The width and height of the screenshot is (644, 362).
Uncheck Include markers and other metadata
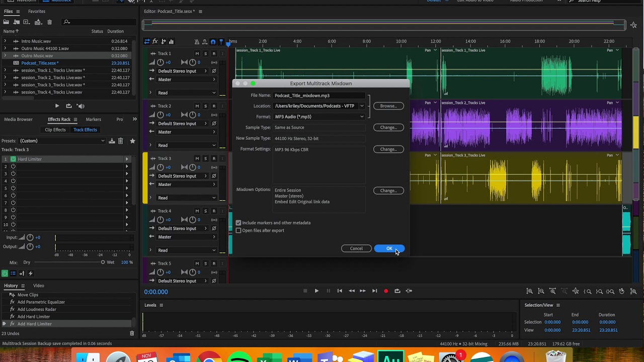[238, 223]
